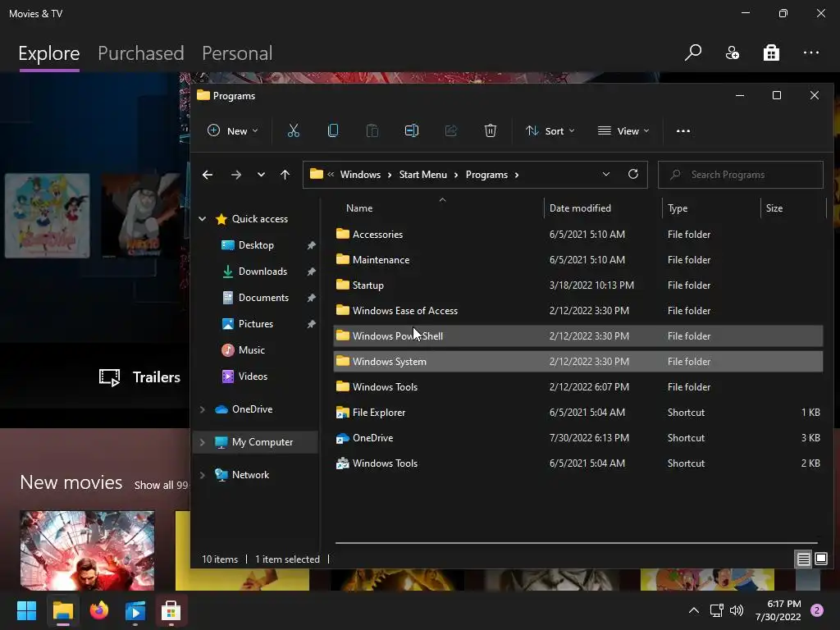This screenshot has height=630, width=840.
Task: Switch to the details view layout icon
Action: coord(804,559)
